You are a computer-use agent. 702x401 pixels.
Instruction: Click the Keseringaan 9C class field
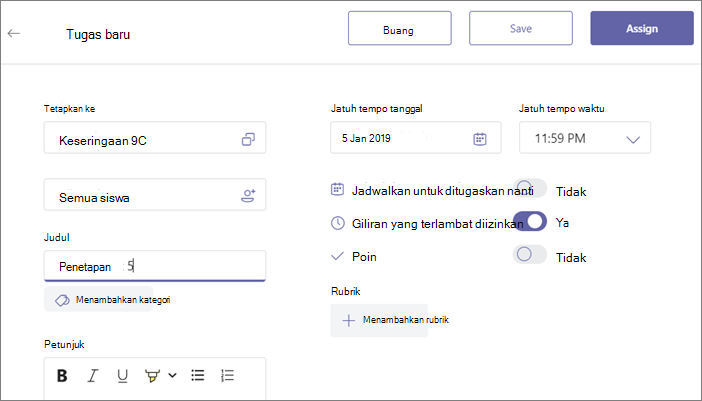(155, 137)
